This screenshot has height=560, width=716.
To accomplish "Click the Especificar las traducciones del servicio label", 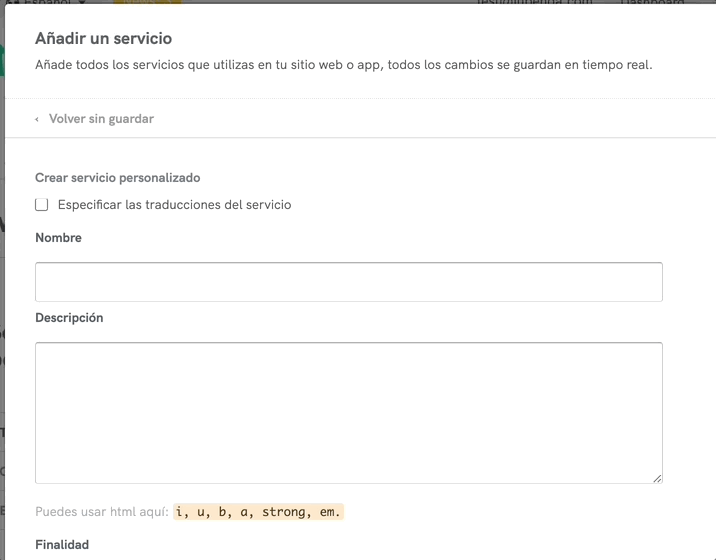I will [174, 205].
